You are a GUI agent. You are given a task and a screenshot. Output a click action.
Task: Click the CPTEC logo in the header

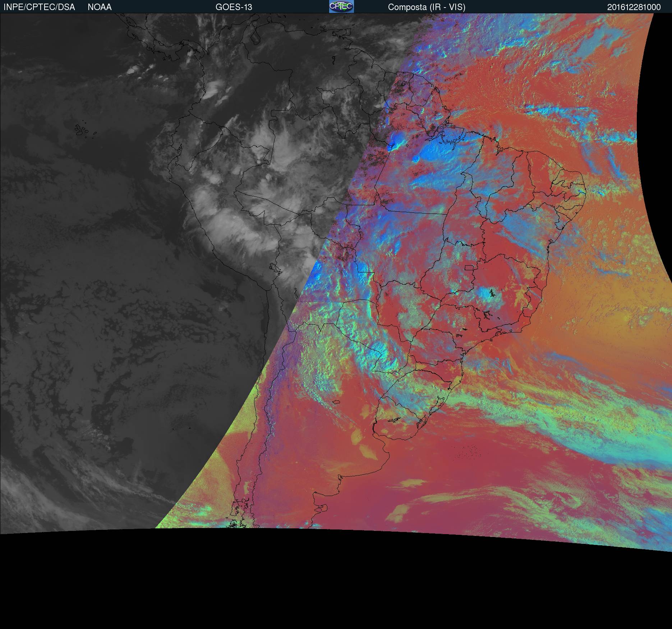(341, 6)
